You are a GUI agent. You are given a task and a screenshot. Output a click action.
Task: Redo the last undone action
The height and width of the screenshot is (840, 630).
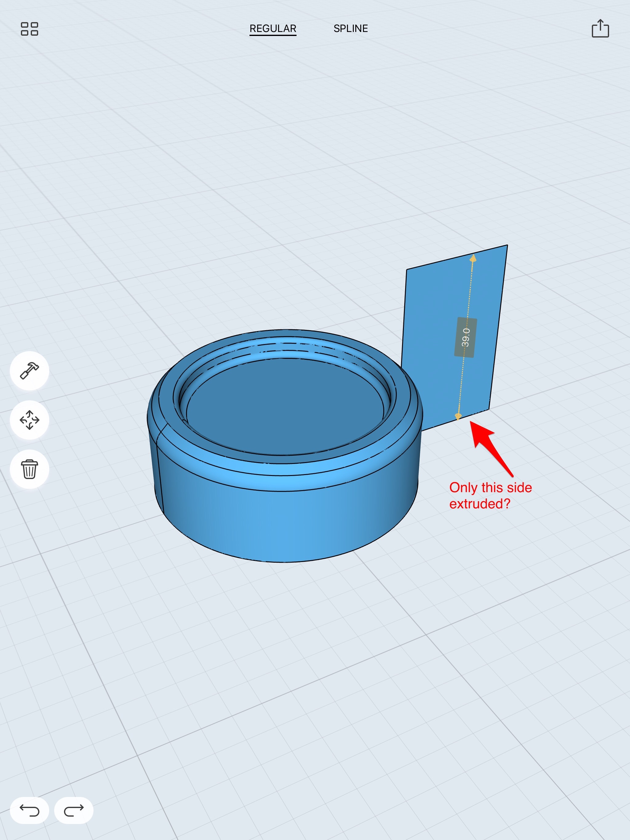coord(74,810)
